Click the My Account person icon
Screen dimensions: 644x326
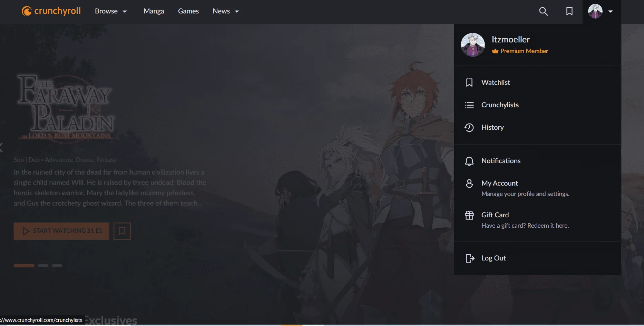[x=469, y=183]
